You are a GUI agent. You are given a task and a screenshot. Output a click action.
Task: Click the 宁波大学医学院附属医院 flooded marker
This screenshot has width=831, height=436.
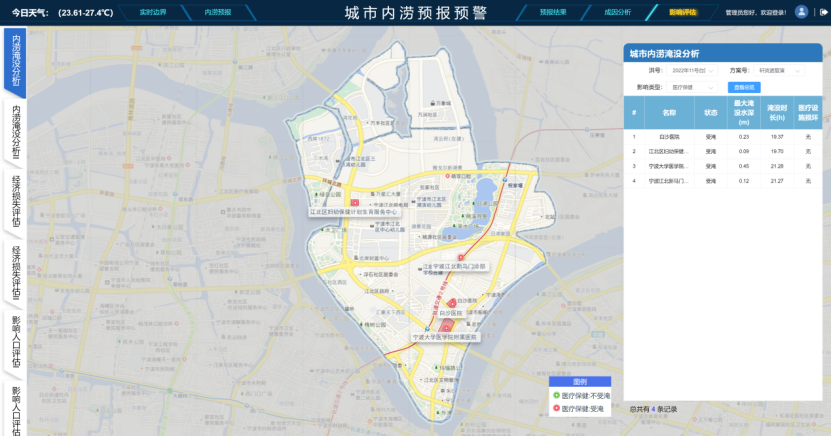[446, 326]
